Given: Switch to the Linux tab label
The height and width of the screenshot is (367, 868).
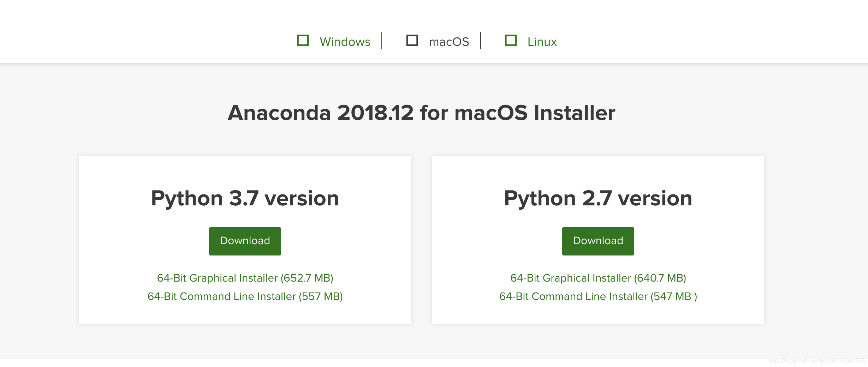Looking at the screenshot, I should 542,42.
